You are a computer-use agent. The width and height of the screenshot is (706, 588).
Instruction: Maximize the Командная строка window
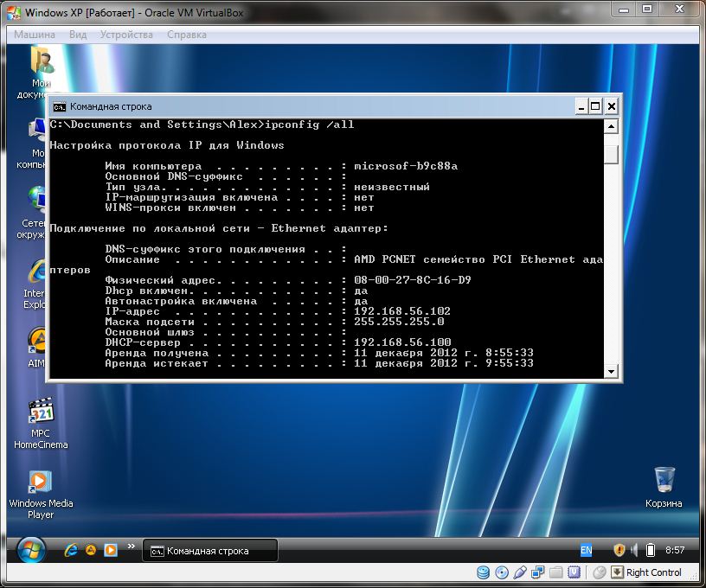tap(595, 106)
